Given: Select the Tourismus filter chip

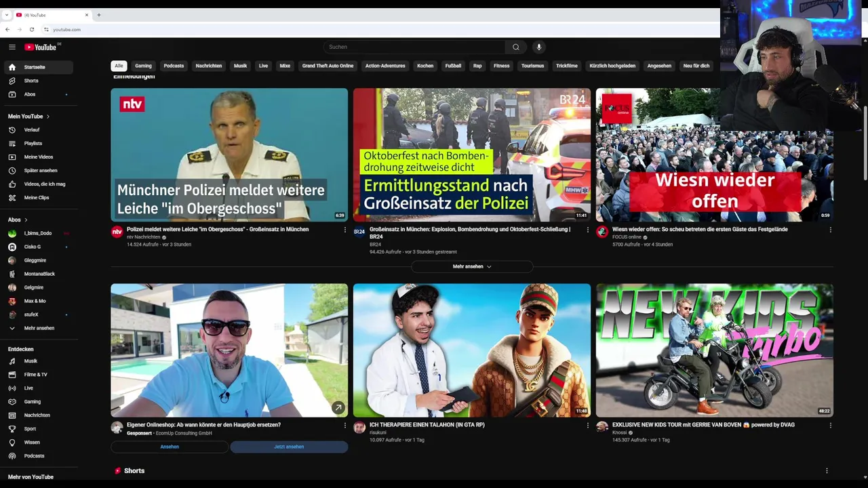Looking at the screenshot, I should pos(532,66).
